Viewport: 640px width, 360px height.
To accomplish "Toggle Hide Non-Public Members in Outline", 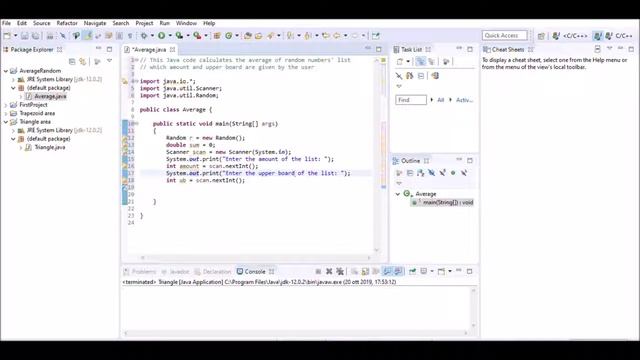I will click(x=453, y=173).
